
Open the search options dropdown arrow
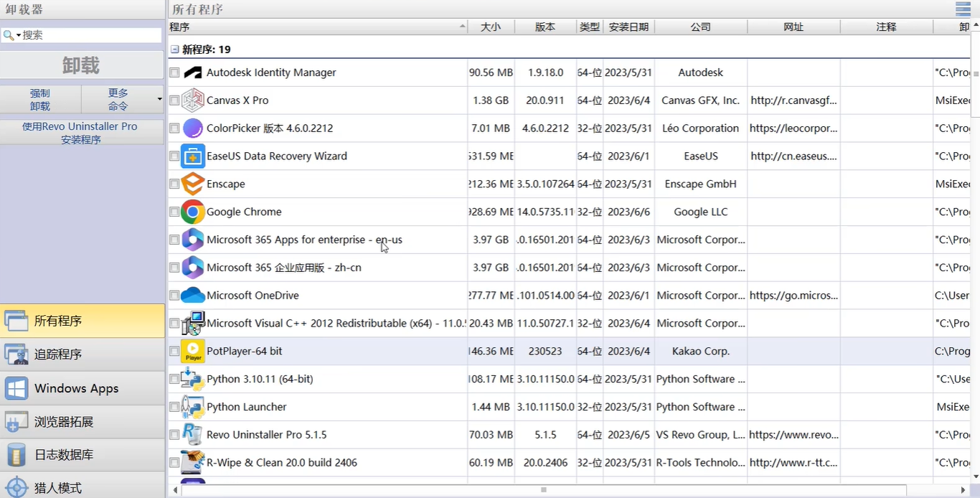coord(19,35)
